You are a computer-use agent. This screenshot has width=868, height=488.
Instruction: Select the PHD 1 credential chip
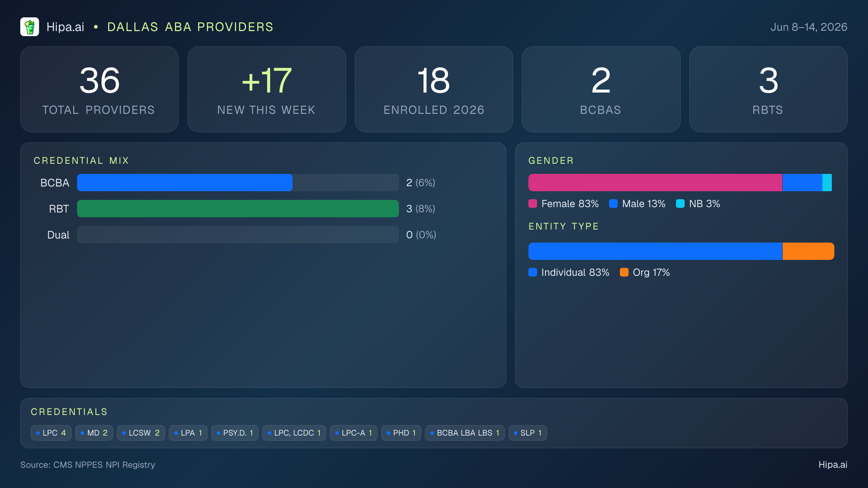401,433
